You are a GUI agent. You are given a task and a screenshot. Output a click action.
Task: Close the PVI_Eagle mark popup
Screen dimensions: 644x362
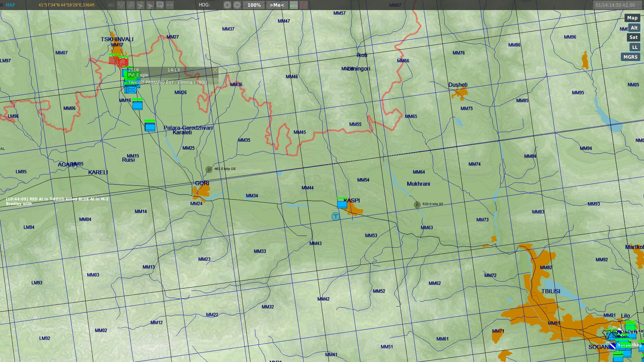(x=215, y=70)
